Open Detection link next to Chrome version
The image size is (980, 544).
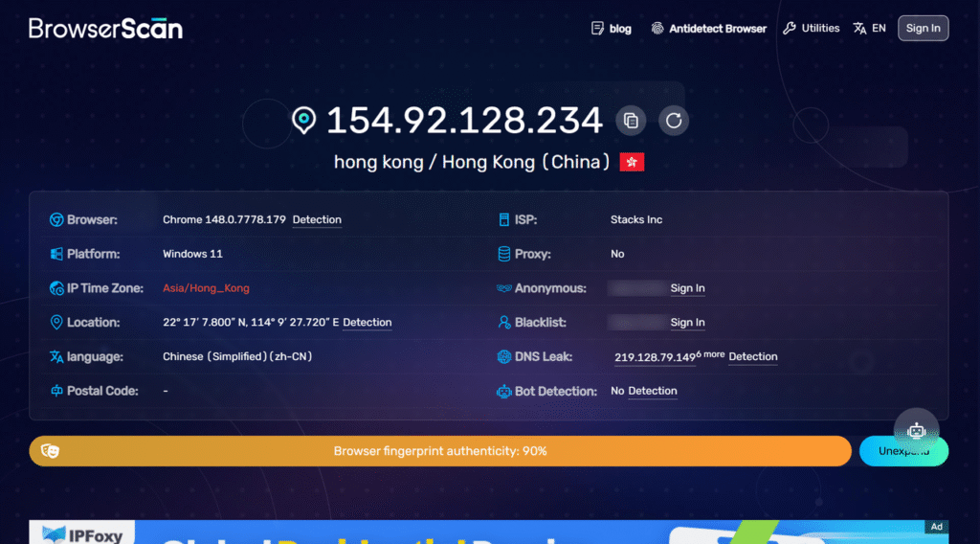pyautogui.click(x=317, y=219)
